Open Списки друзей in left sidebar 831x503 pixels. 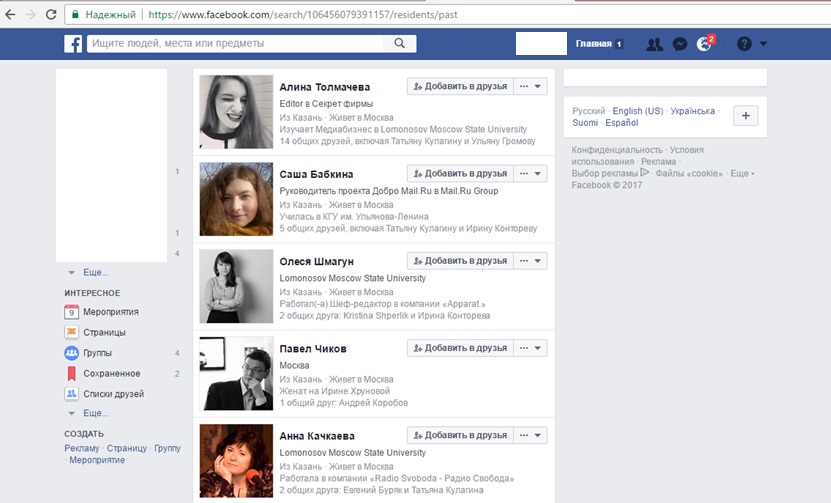[113, 394]
